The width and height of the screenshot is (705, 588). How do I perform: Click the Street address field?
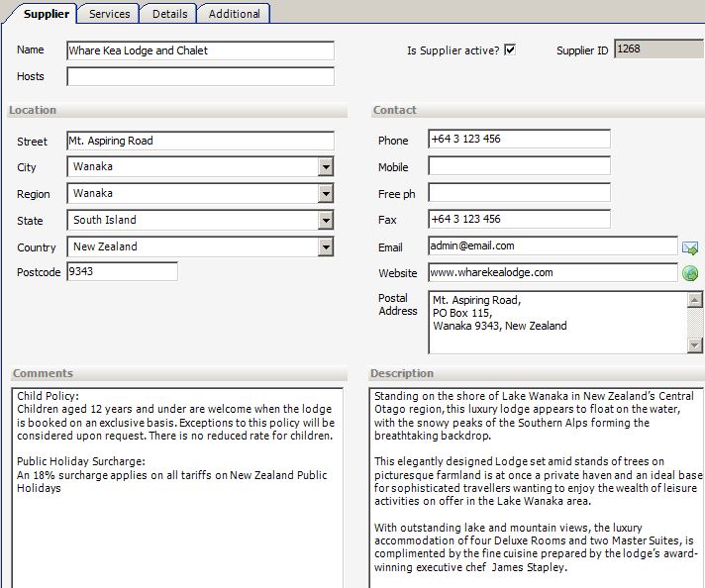point(200,141)
